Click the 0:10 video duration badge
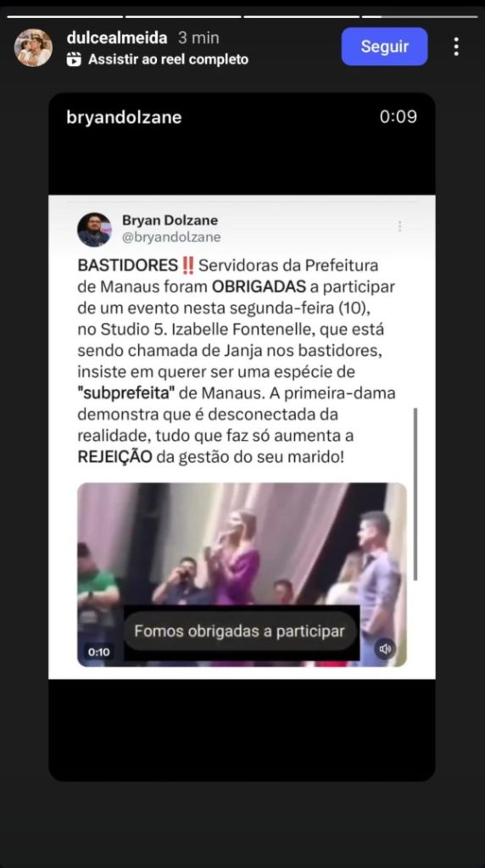The height and width of the screenshot is (868, 485). (x=98, y=652)
